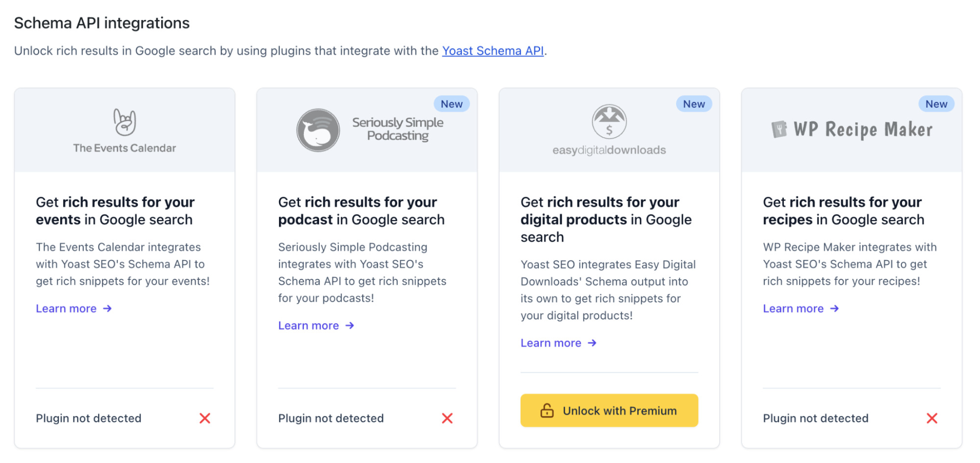Screen dimensions: 980x463
Task: Click the Seriously Simple Podcasting whale icon
Action: [x=318, y=129]
